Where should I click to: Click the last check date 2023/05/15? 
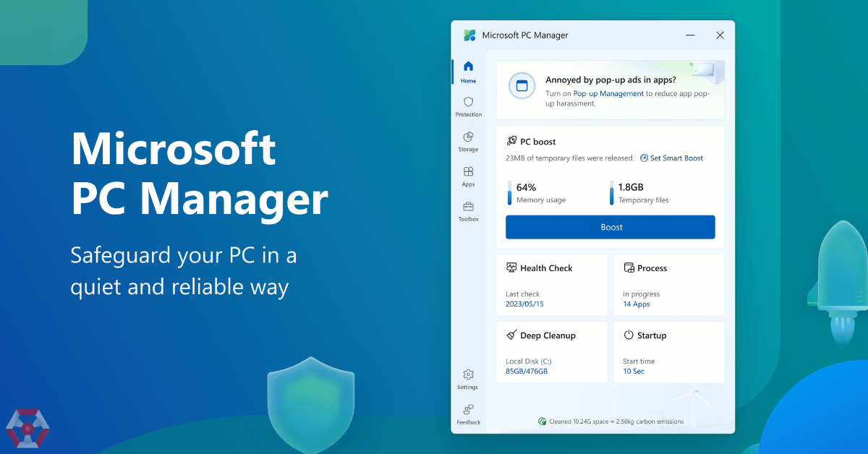[524, 304]
